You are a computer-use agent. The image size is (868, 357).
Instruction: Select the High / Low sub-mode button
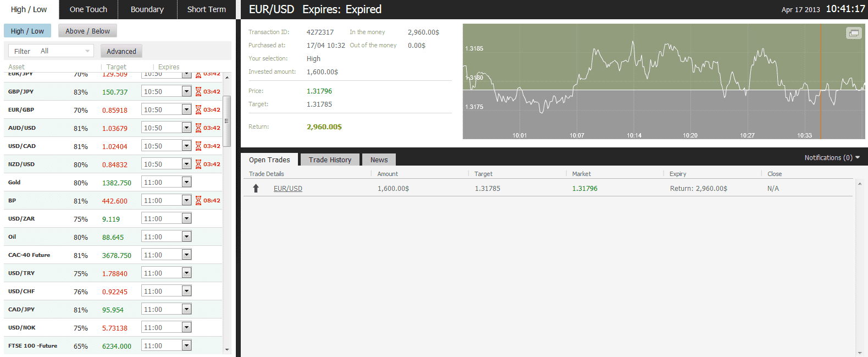pos(27,31)
